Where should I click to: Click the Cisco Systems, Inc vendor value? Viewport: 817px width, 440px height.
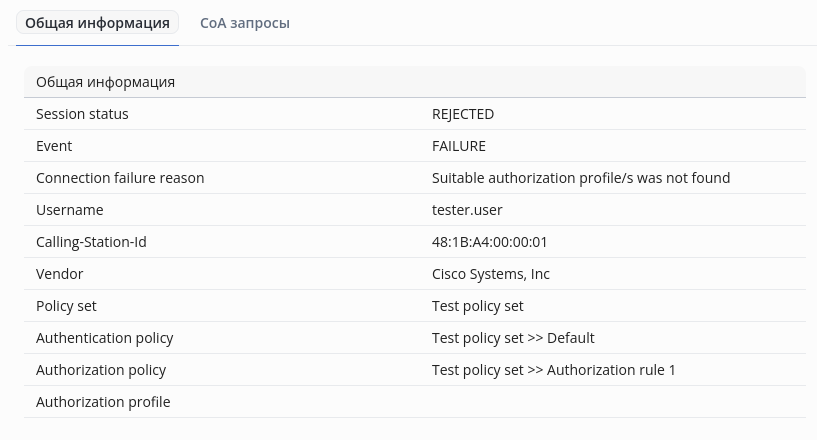[491, 274]
